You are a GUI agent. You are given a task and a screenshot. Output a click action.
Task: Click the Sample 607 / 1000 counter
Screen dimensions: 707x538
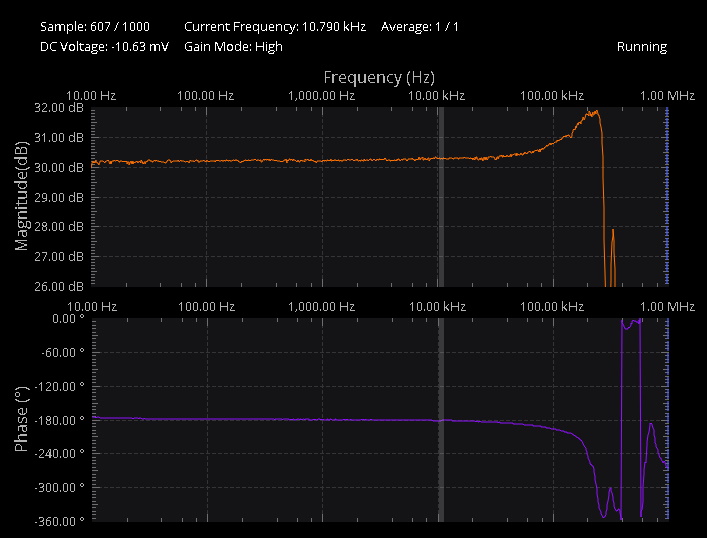pos(95,26)
